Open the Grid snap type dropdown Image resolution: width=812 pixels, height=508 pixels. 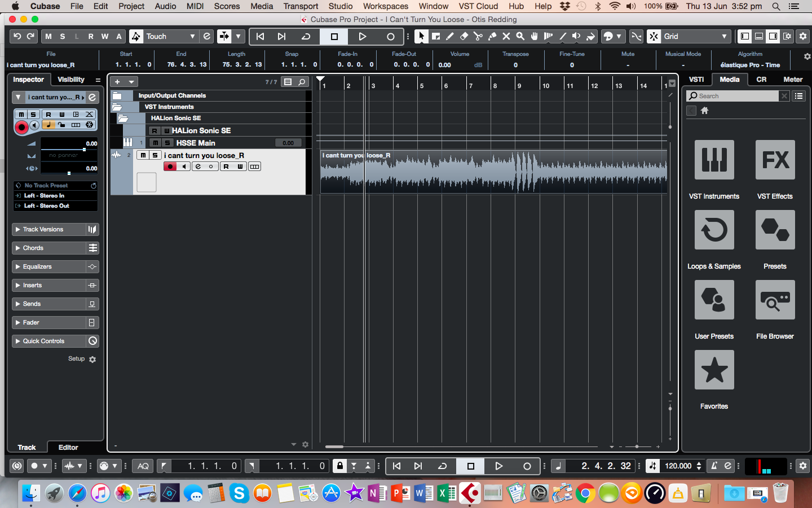(x=696, y=36)
